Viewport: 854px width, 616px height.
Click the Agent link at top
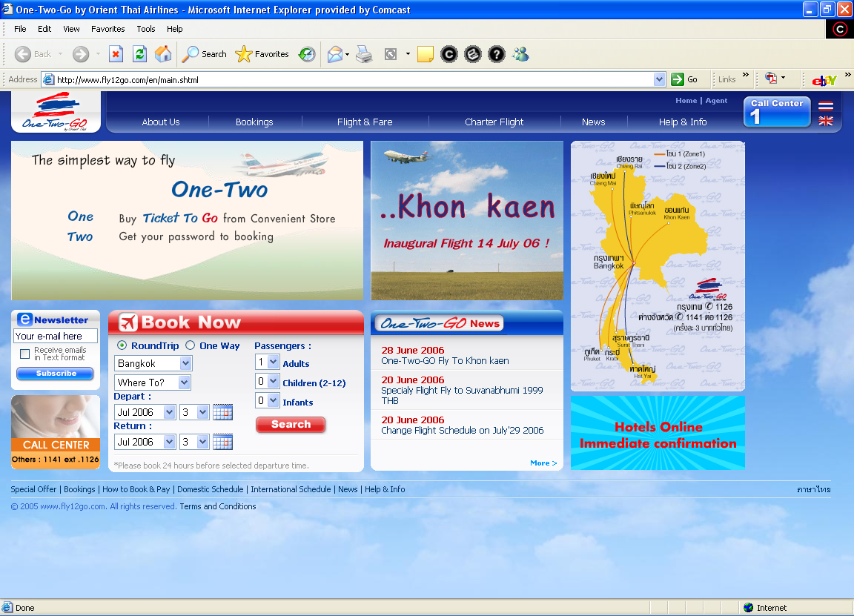[x=716, y=101]
